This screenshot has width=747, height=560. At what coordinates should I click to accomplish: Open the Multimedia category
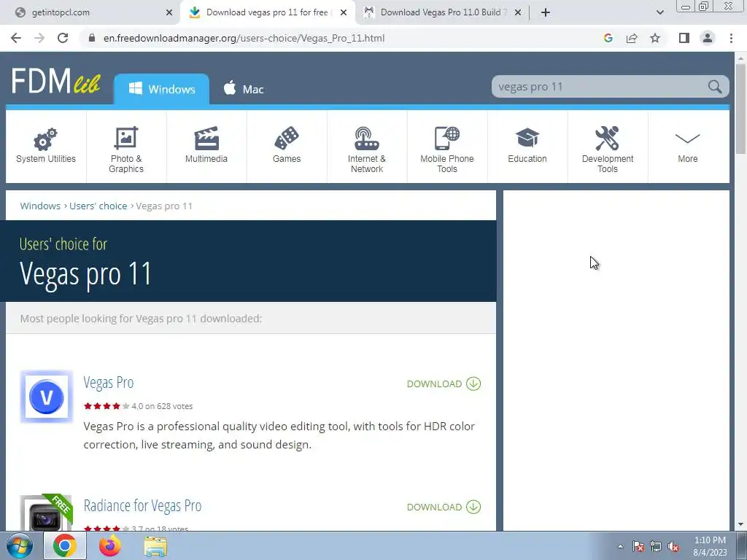(206, 146)
